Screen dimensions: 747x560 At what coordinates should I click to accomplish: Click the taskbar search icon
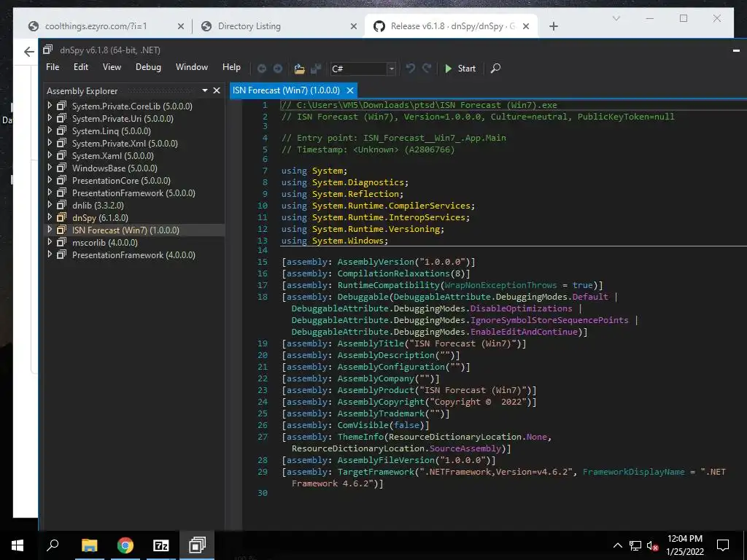coord(53,545)
